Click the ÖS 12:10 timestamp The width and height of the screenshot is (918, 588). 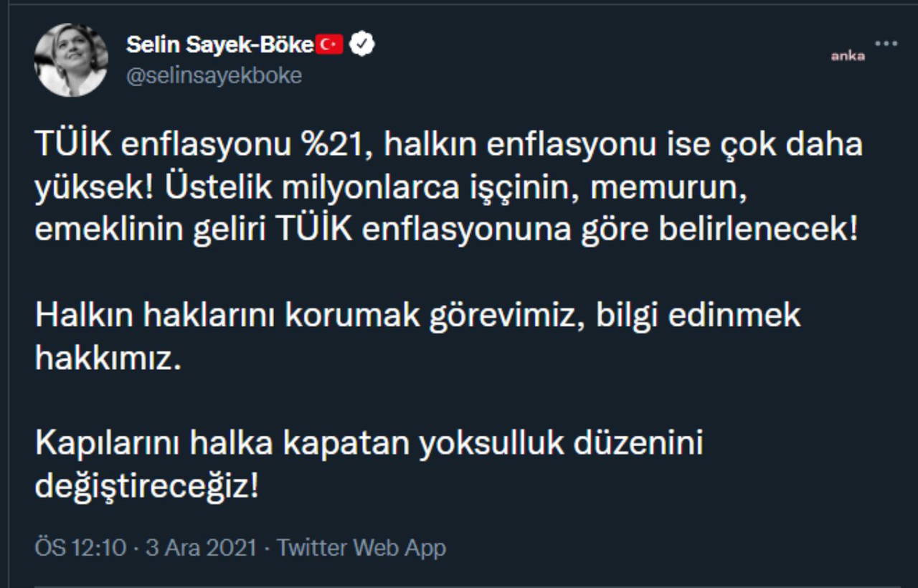[x=80, y=548]
